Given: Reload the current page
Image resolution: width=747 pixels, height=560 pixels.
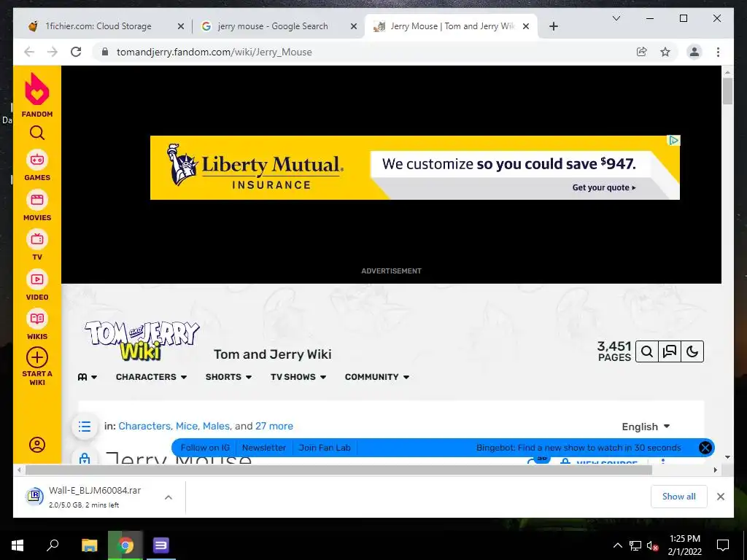Looking at the screenshot, I should click(76, 52).
